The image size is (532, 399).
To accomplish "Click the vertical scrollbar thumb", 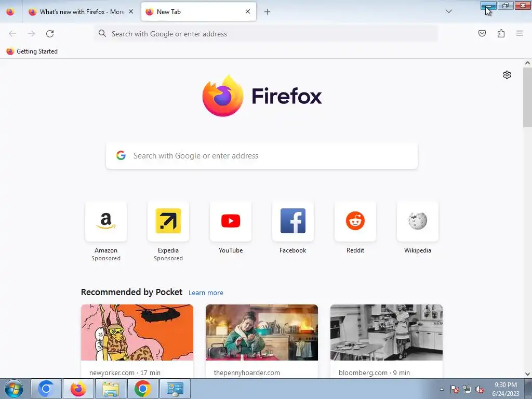I will point(528,98).
